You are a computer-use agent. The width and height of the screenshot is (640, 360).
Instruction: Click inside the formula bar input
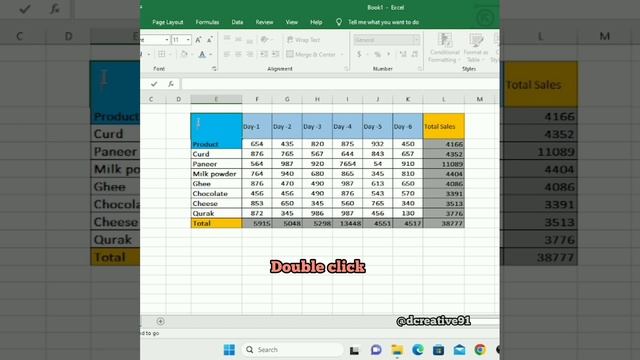click(x=340, y=84)
